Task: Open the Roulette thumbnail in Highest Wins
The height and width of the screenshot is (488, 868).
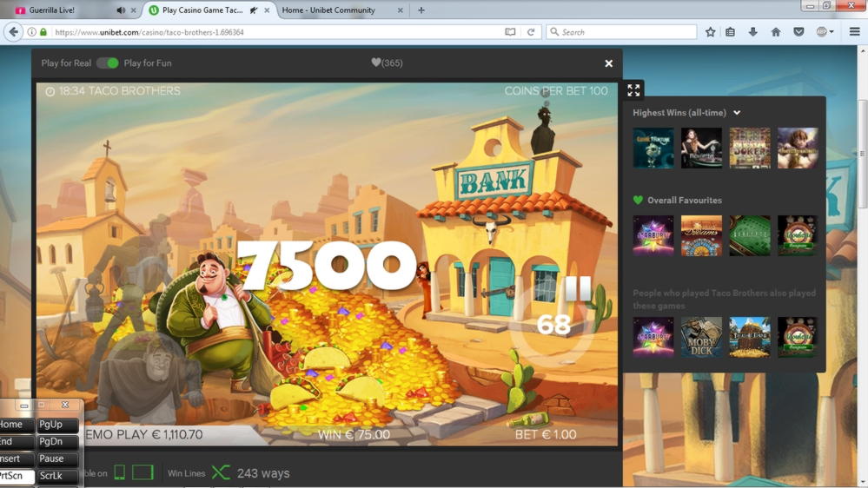Action: point(701,148)
